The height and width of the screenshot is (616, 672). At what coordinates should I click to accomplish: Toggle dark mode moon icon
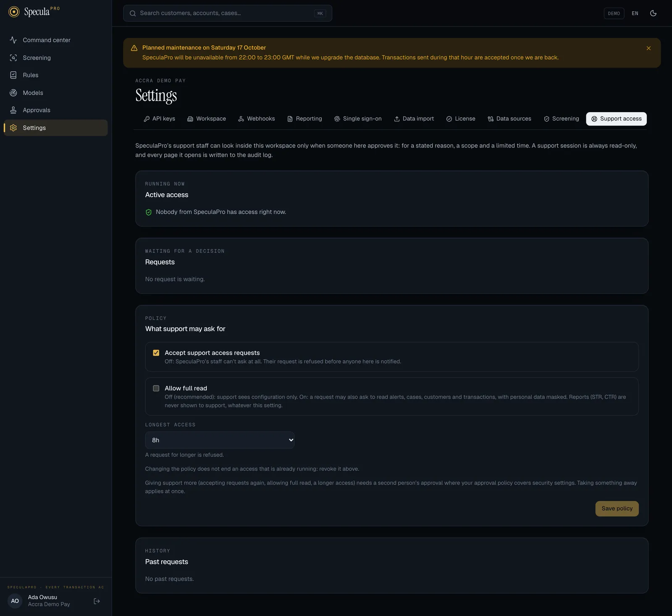pyautogui.click(x=653, y=13)
